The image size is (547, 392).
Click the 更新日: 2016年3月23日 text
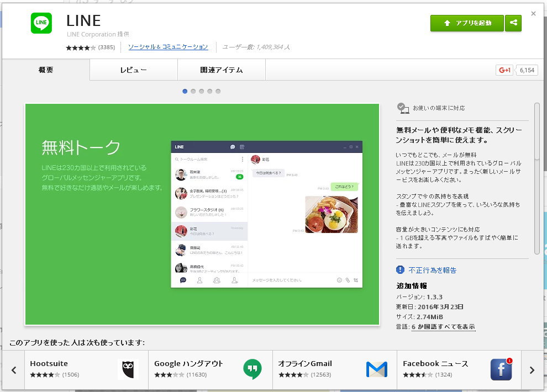[x=430, y=307]
